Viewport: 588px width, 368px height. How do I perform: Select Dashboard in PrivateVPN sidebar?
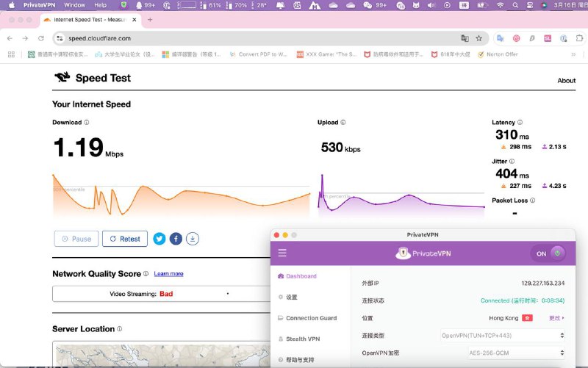coord(297,276)
